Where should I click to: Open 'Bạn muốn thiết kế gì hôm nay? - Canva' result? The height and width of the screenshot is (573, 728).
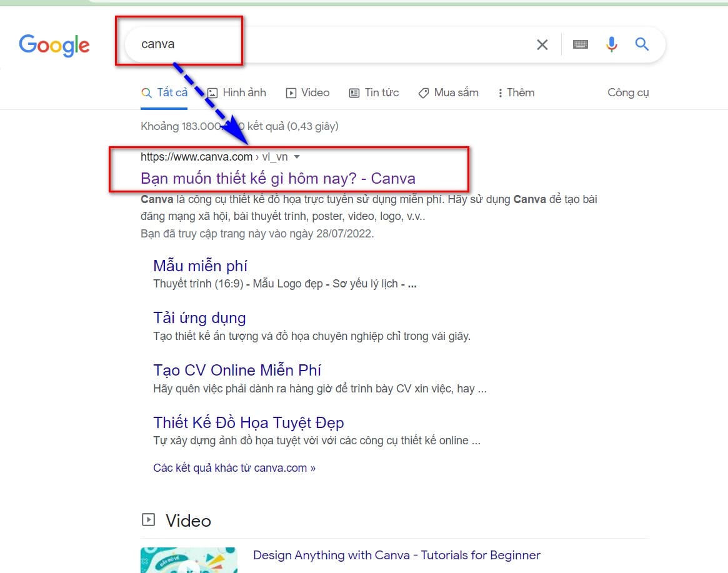click(278, 178)
